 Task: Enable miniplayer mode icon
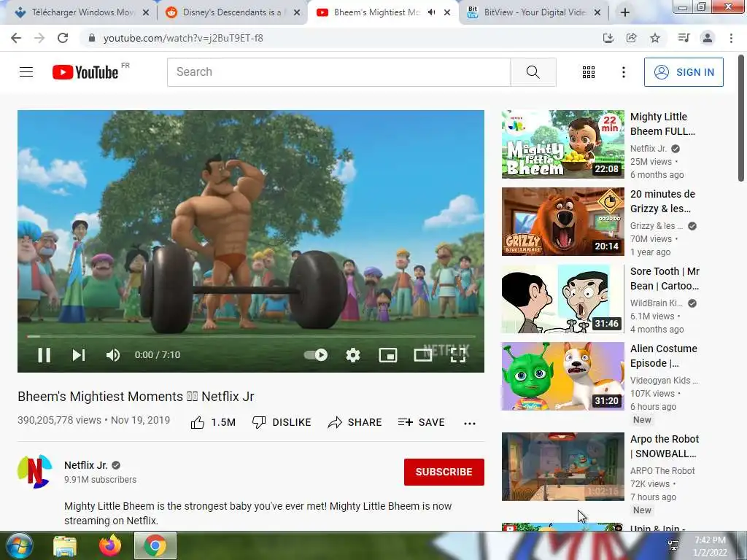coord(388,355)
